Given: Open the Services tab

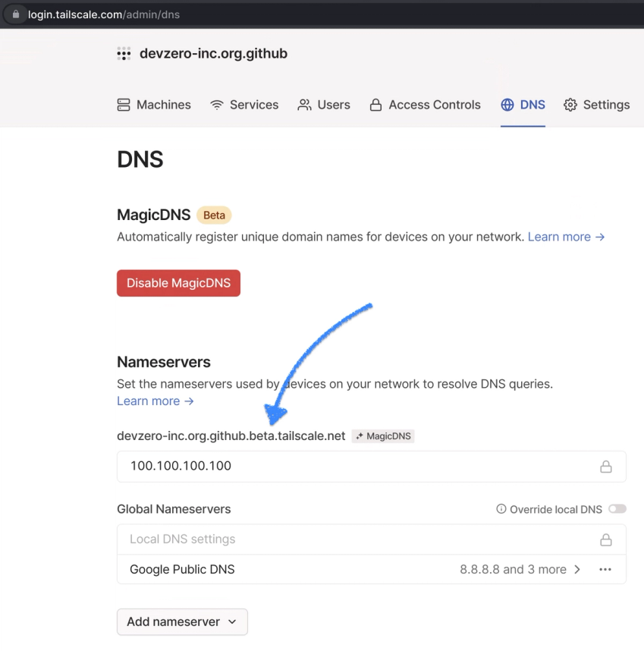Looking at the screenshot, I should [244, 105].
